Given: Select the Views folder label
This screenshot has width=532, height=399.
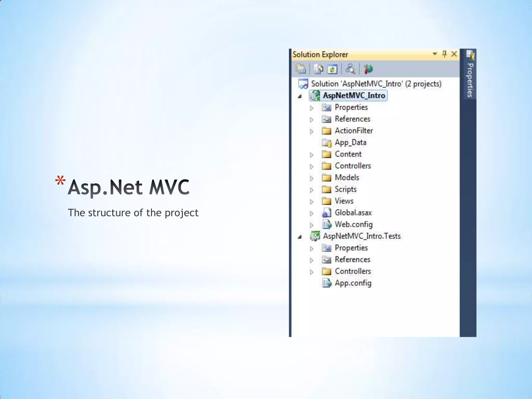Looking at the screenshot, I should pos(344,201).
